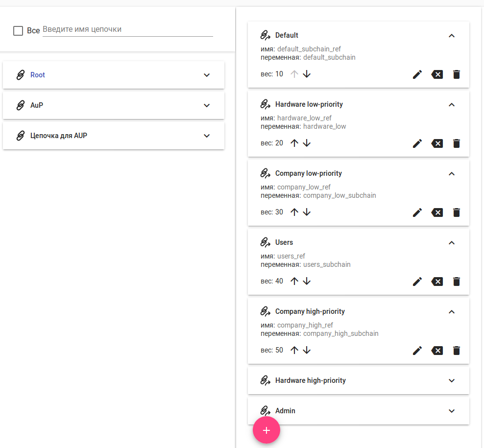Move Company low-priority subchain up

[294, 212]
